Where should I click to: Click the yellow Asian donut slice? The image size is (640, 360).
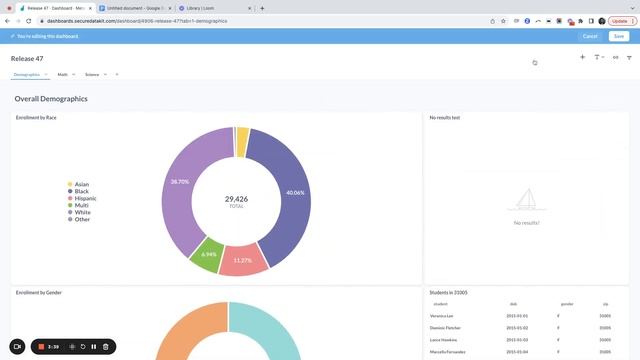click(242, 141)
